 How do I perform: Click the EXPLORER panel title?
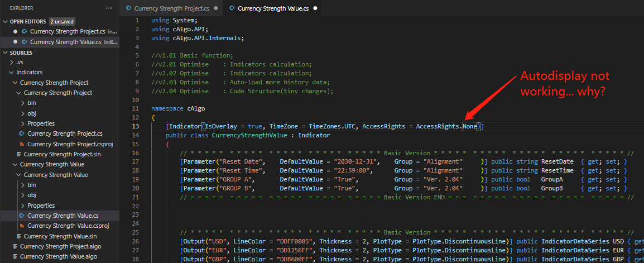[x=21, y=8]
